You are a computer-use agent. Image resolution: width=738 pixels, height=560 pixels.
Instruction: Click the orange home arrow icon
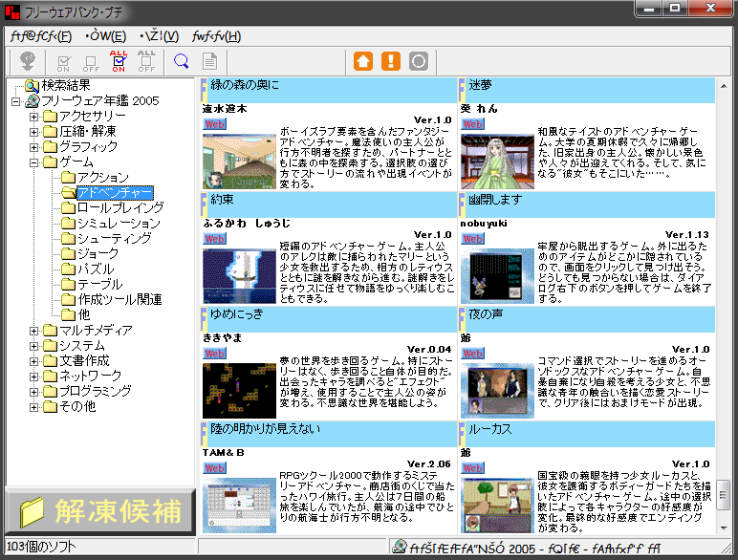click(363, 61)
